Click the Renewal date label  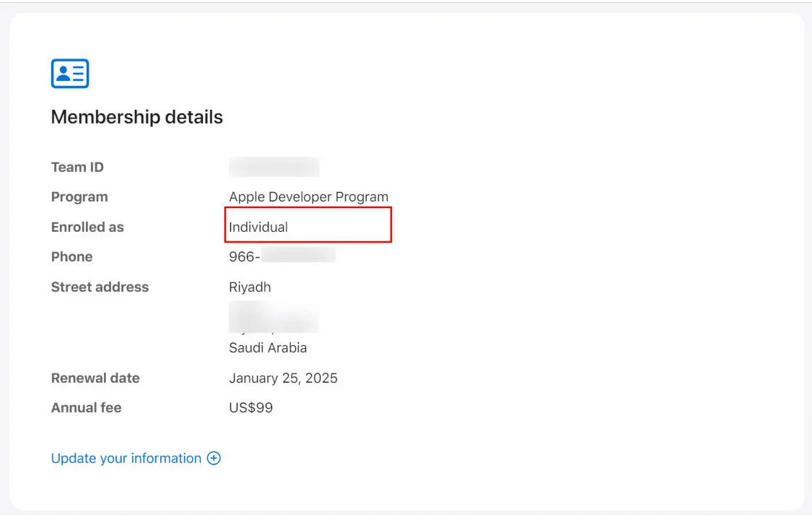pyautogui.click(x=95, y=378)
